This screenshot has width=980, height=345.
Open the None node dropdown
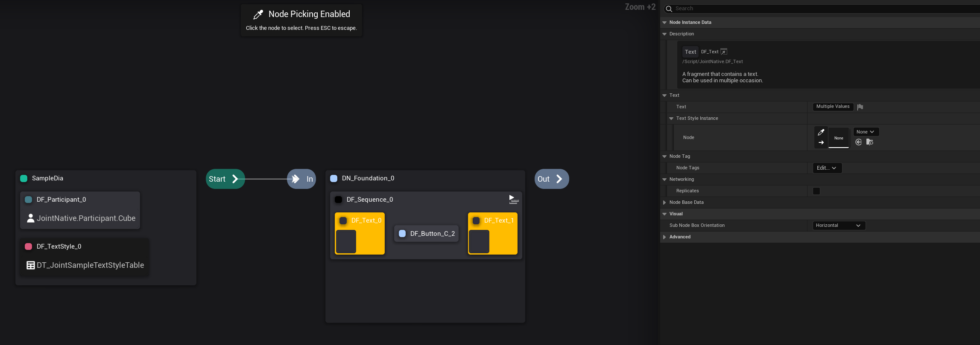(866, 132)
